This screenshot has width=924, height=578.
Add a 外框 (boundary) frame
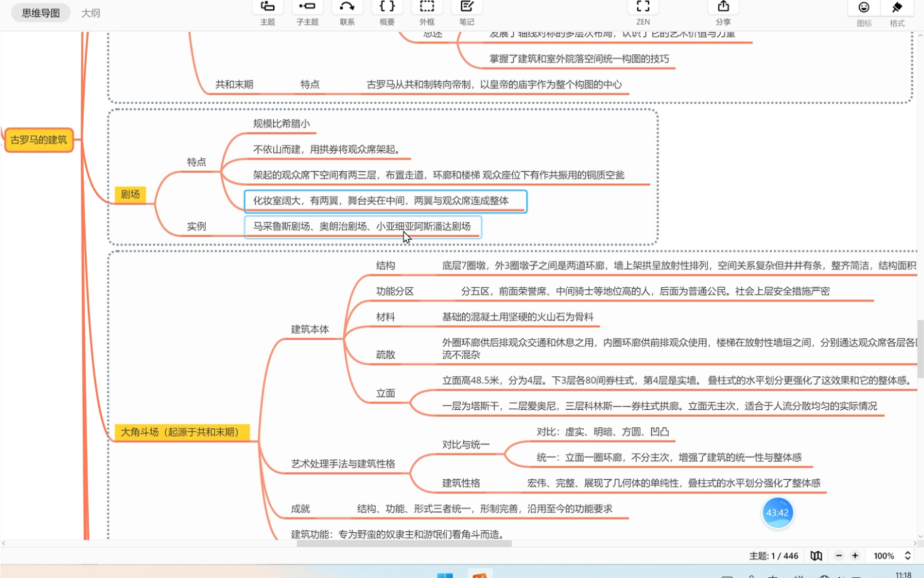tap(427, 7)
